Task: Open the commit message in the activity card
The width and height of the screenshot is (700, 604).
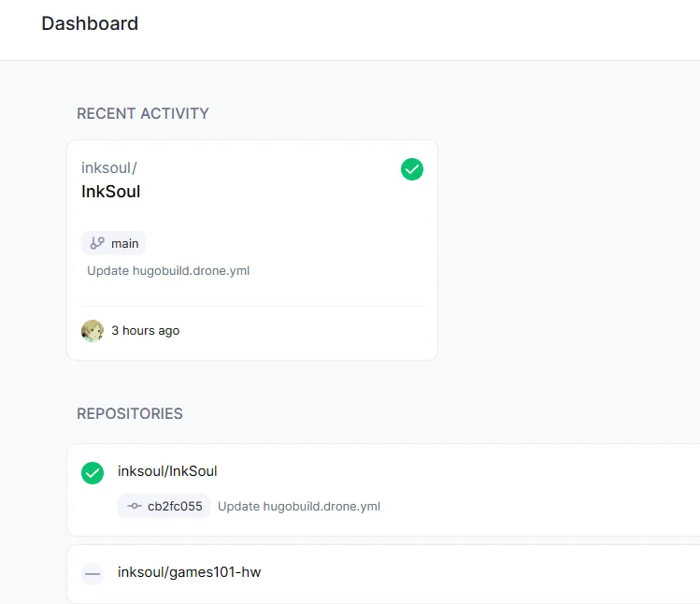Action: (168, 271)
